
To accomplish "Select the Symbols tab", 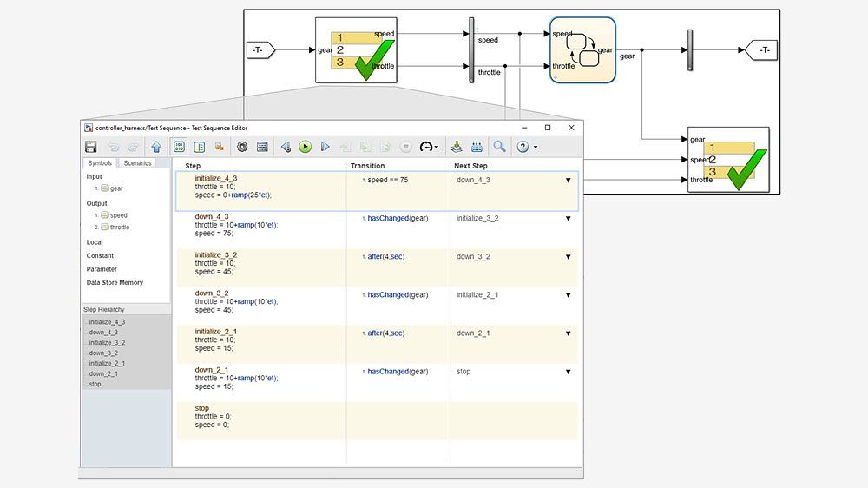I will pos(99,163).
